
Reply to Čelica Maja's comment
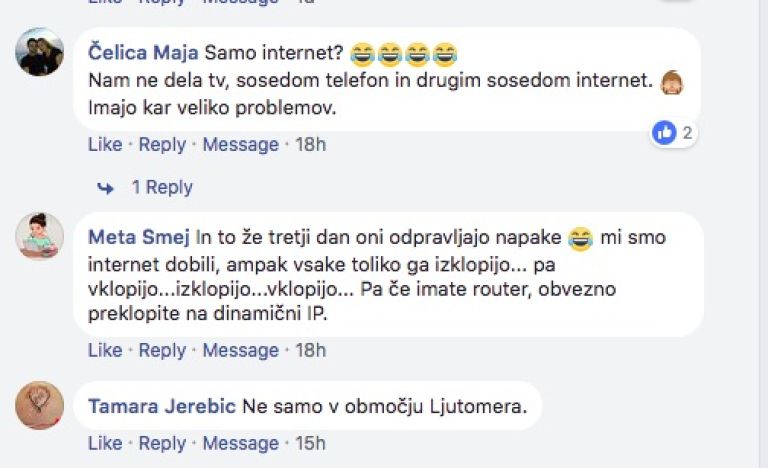[x=162, y=145]
